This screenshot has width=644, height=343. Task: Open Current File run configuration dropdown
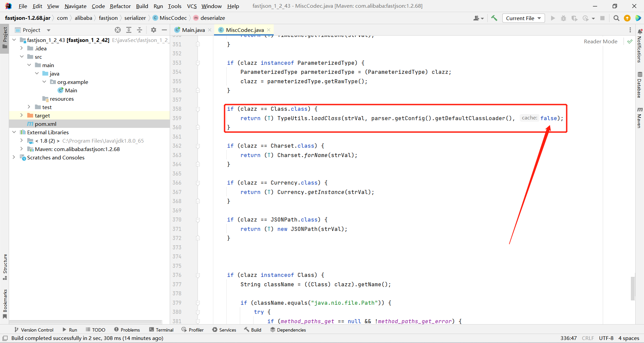coord(523,18)
